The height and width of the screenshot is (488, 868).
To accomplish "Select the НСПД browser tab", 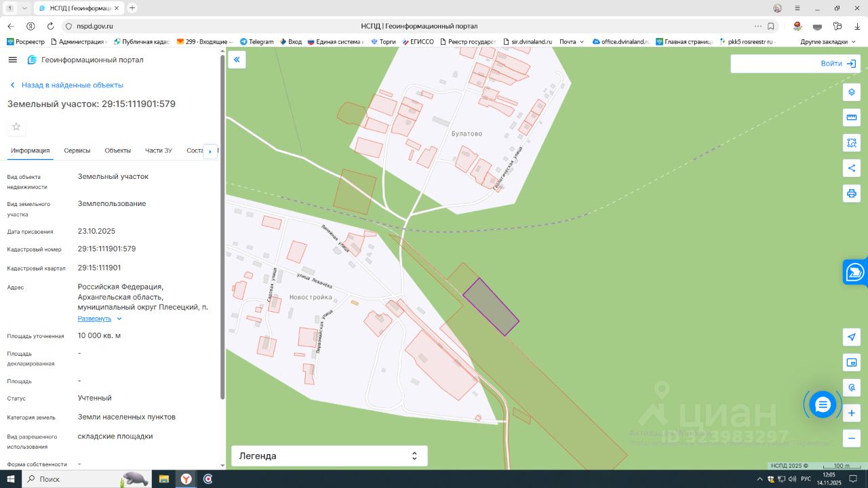I will tap(78, 8).
